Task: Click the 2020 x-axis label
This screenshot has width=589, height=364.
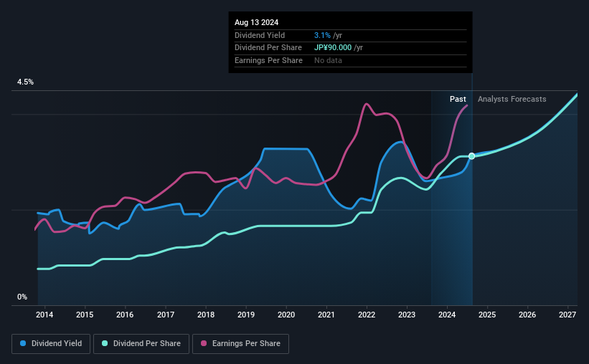Action: (286, 315)
